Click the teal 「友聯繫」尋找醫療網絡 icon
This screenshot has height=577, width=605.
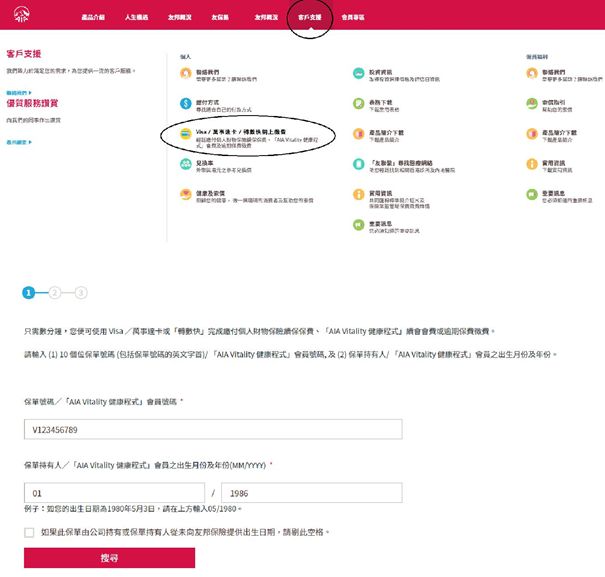click(x=358, y=164)
